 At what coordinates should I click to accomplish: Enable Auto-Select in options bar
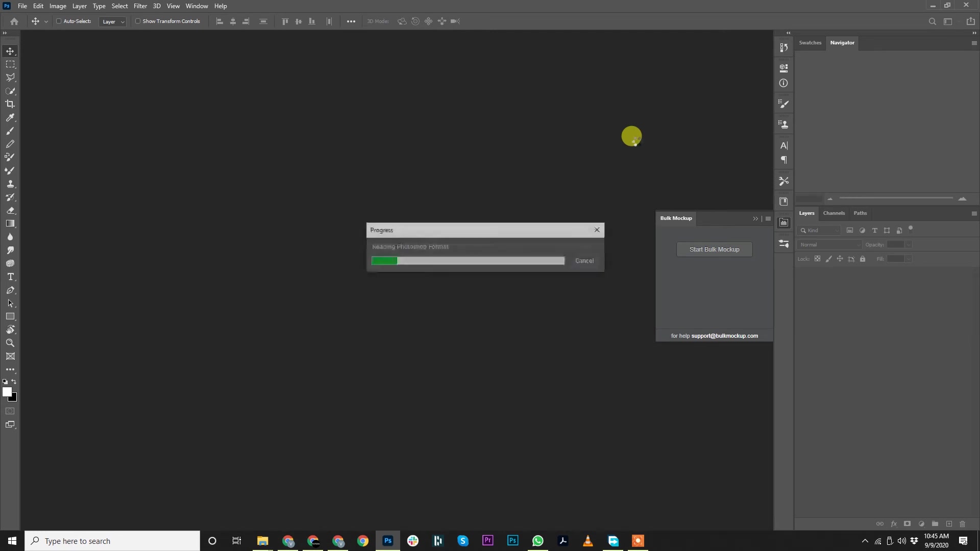click(59, 21)
